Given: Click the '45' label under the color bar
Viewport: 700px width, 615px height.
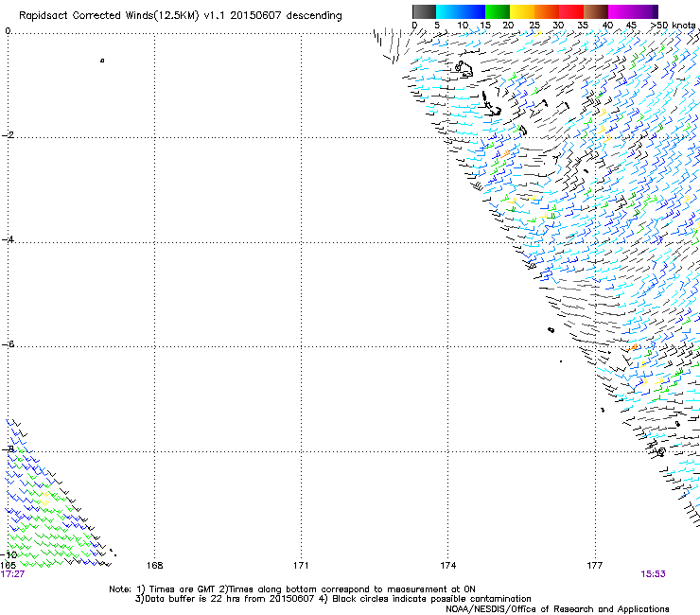Looking at the screenshot, I should (x=631, y=26).
